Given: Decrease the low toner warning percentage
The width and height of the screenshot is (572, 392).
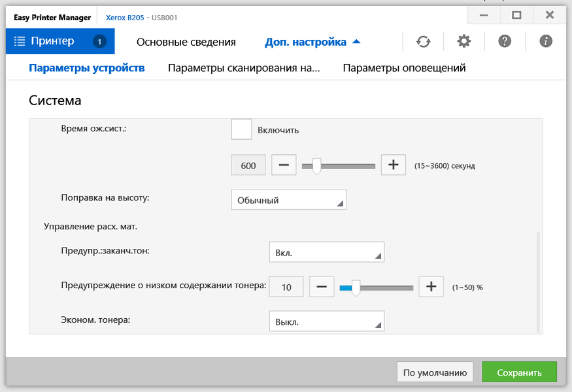Looking at the screenshot, I should pyautogui.click(x=322, y=287).
